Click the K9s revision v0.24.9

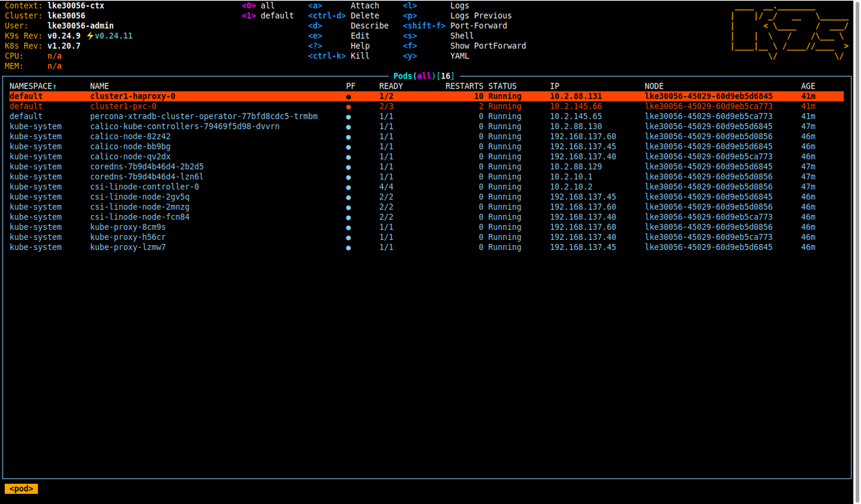pos(64,36)
